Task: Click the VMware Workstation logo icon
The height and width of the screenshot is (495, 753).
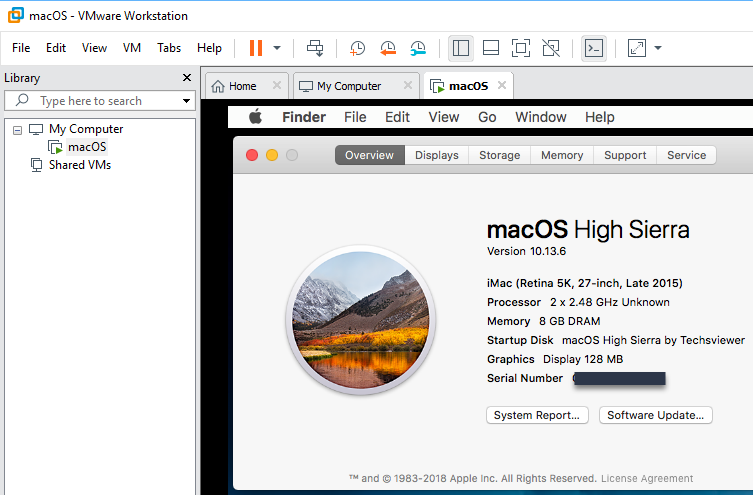Action: coord(15,15)
